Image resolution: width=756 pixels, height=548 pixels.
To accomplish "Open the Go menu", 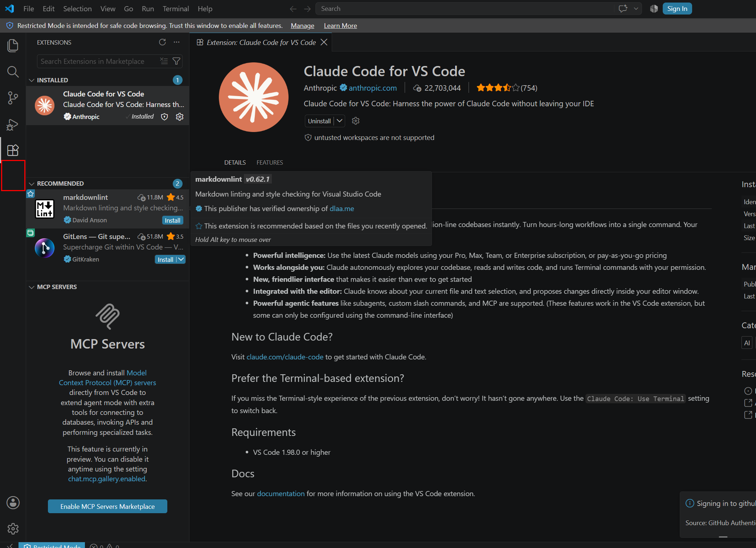I will pyautogui.click(x=128, y=9).
